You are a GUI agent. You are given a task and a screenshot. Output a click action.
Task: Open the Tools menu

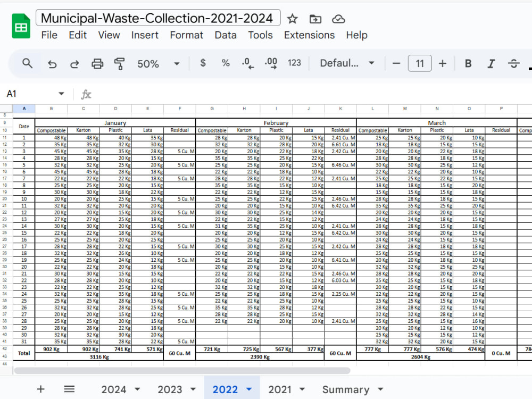click(x=260, y=35)
